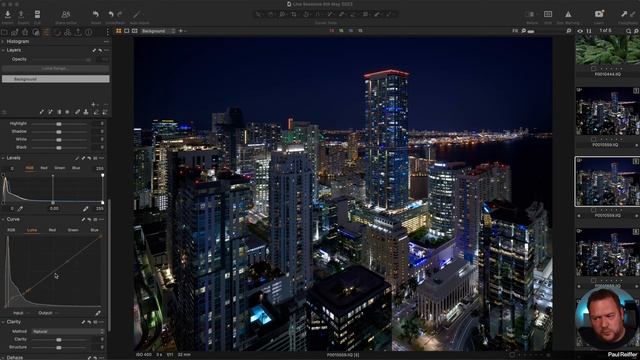Open the Exposure tool tab icon

pos(47,32)
